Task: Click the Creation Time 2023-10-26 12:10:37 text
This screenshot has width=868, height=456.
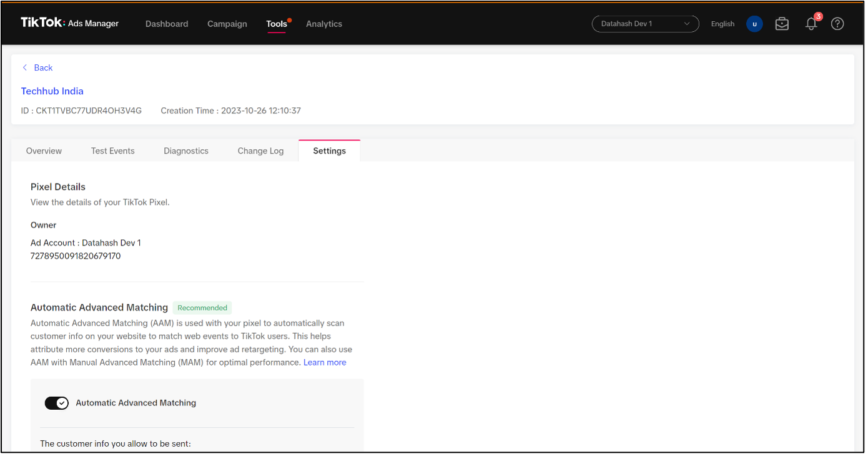Action: [231, 111]
